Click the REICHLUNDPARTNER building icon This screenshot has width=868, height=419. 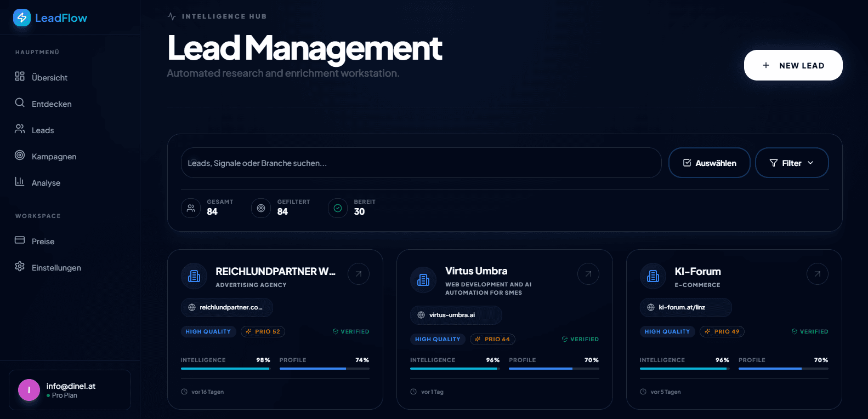[x=194, y=276]
